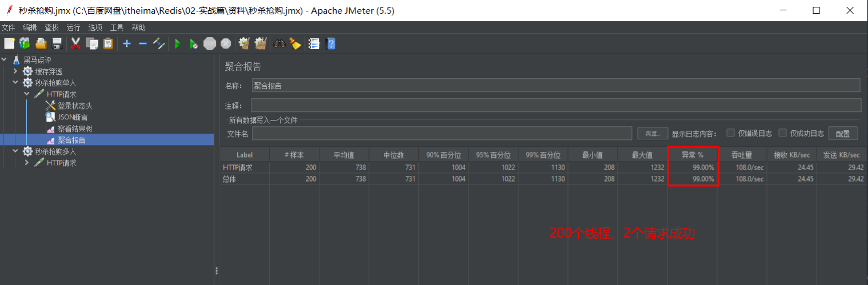Enable the 仅成功日志 checkbox
Screen dimensions: 868x285
point(783,133)
